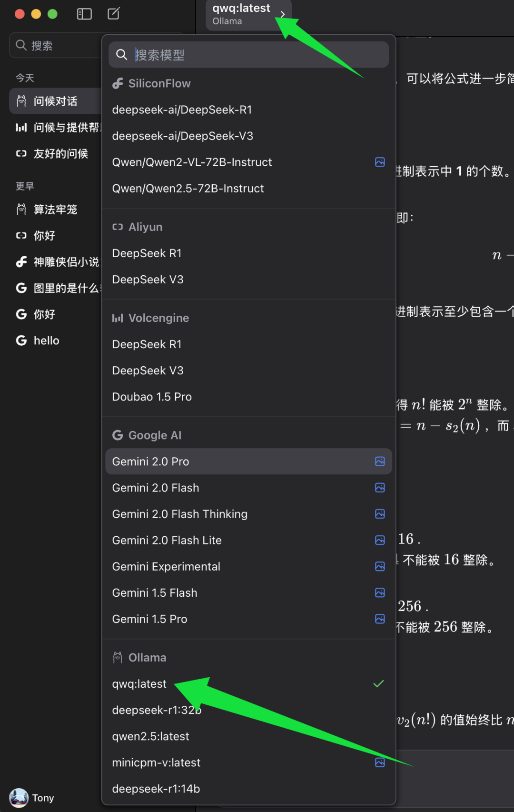Pick qwen2.5:latest as the model
The image size is (514, 812).
point(150,736)
